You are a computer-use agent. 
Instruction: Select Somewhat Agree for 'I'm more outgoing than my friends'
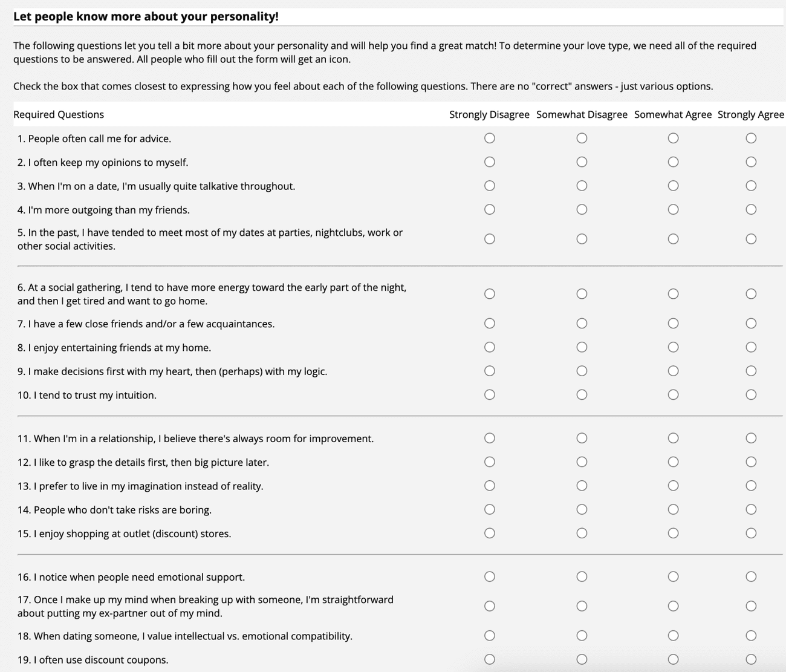(x=673, y=209)
